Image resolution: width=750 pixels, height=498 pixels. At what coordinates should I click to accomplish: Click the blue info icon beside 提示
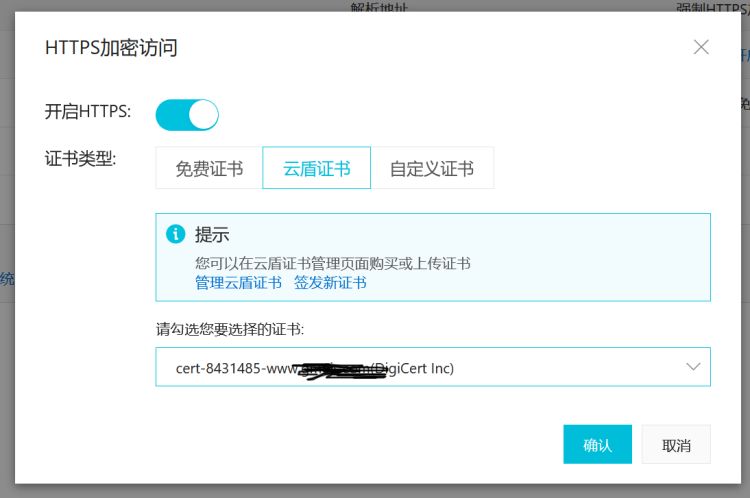(176, 234)
